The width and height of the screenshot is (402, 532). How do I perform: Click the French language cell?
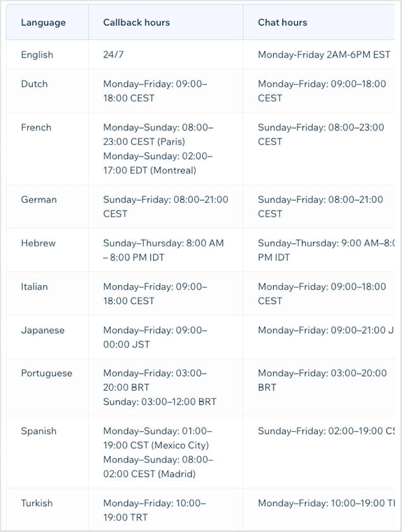pyautogui.click(x=36, y=128)
